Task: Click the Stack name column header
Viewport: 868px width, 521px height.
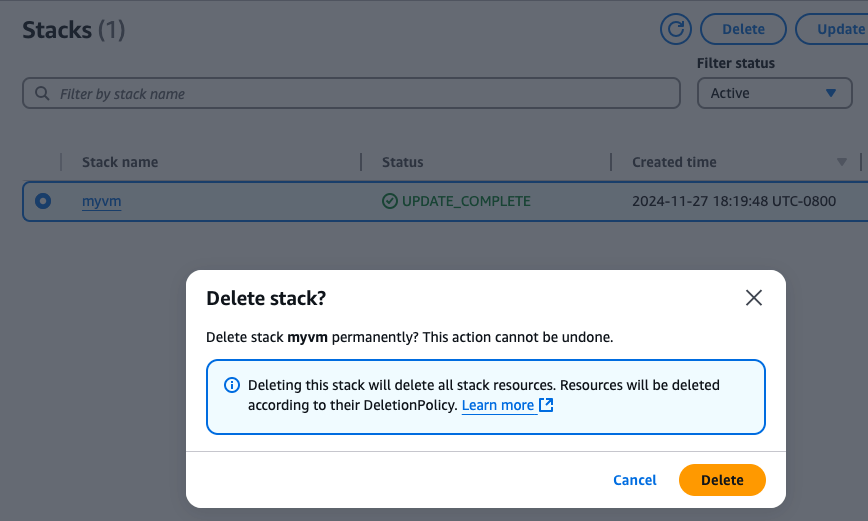Action: coord(120,162)
